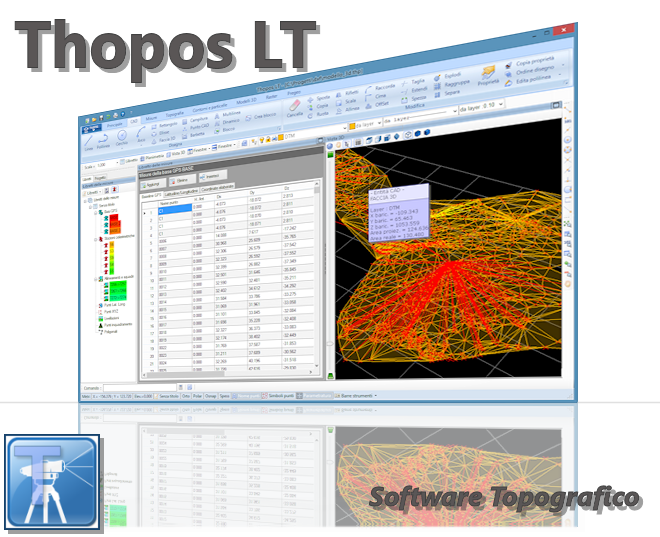660x537 pixels.
Task: Toggle the Spess status bar mode
Action: pyautogui.click(x=224, y=396)
